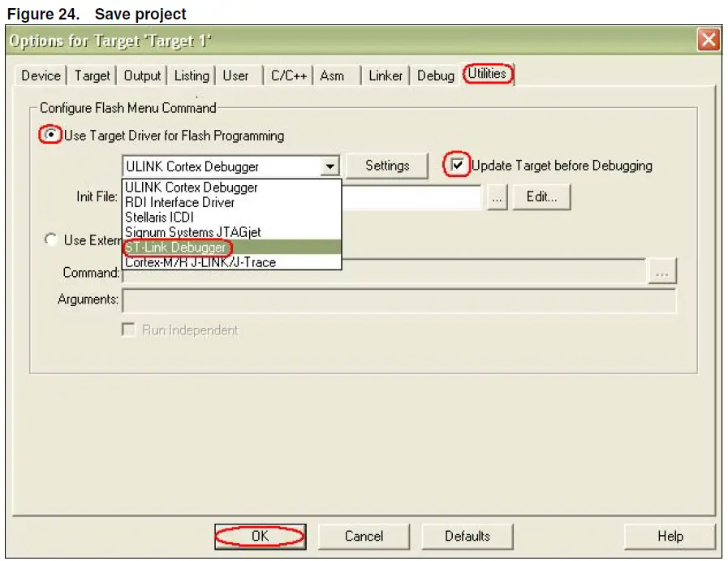Open the flash driver dropdown
The height and width of the screenshot is (561, 728).
pos(330,166)
